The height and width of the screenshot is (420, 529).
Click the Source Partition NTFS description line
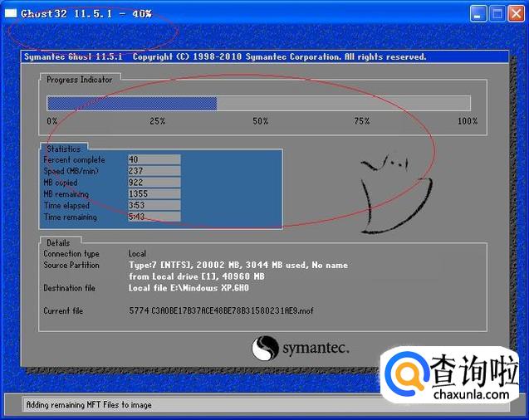238,265
